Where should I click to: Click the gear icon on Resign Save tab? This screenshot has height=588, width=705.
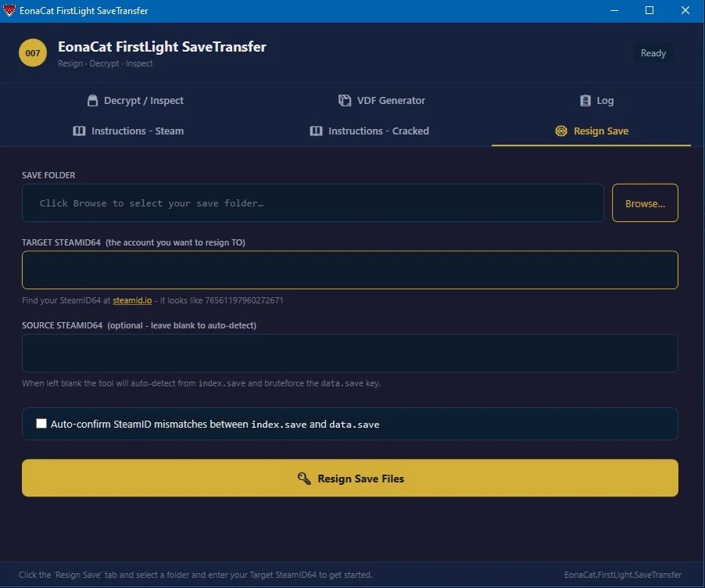pos(560,131)
